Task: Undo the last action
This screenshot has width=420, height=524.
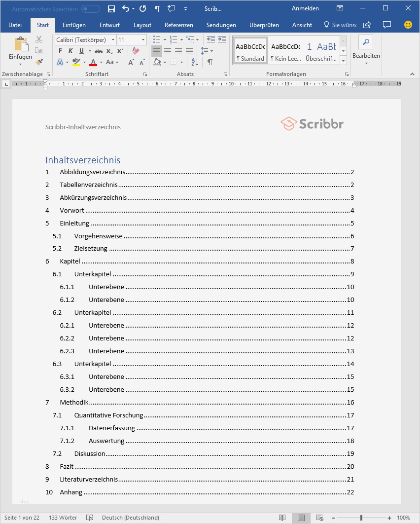Action: 126,9
